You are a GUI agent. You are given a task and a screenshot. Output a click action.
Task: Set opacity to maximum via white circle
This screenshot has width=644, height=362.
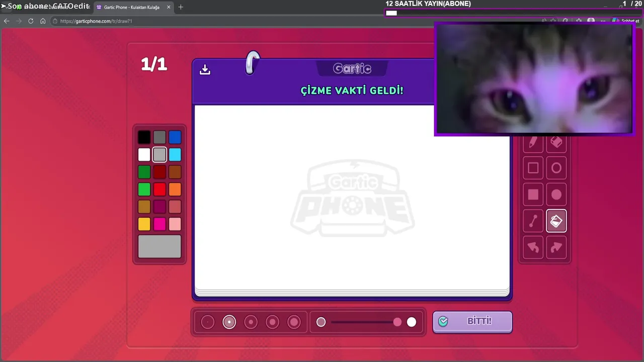click(412, 322)
